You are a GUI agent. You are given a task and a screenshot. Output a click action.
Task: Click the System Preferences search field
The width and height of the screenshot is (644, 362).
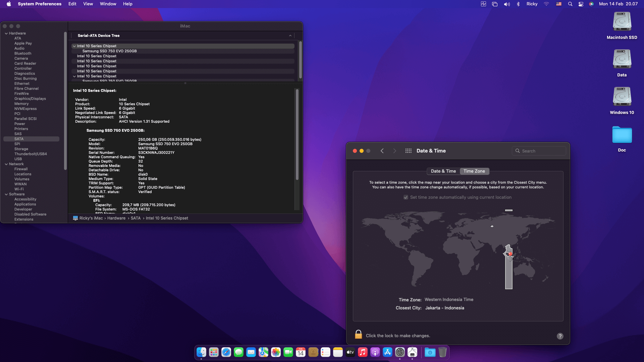click(x=539, y=151)
